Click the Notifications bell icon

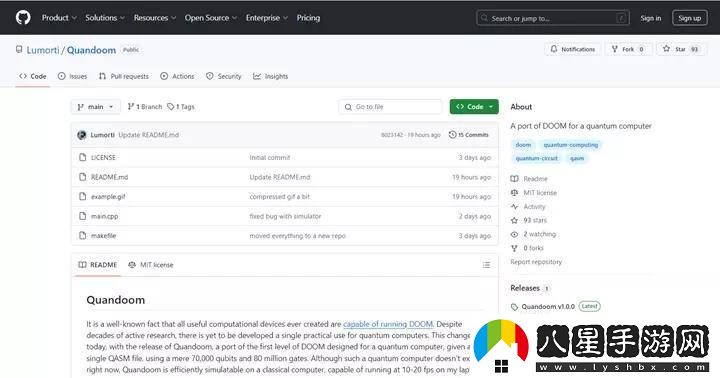pyautogui.click(x=554, y=49)
